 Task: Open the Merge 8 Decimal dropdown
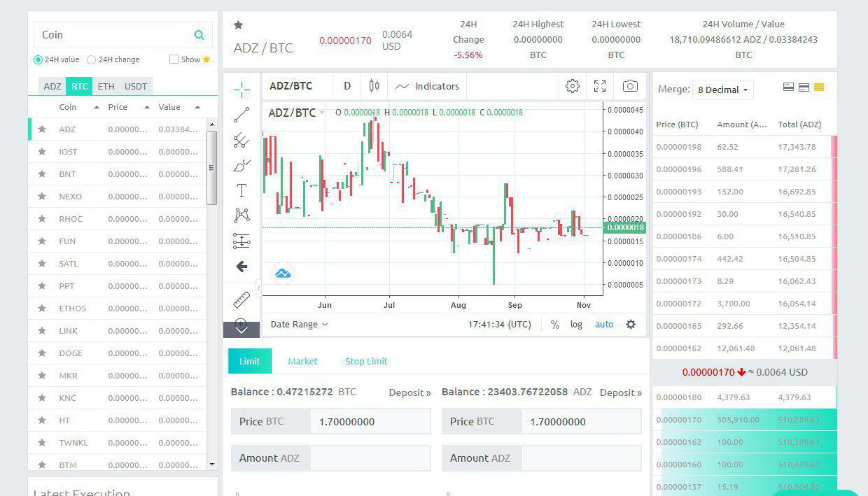tap(722, 90)
